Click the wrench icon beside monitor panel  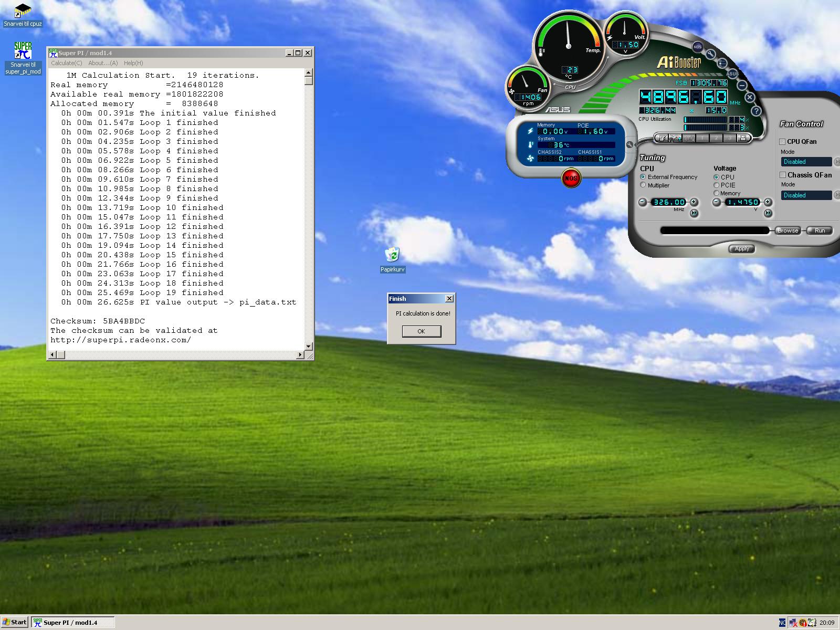[630, 145]
